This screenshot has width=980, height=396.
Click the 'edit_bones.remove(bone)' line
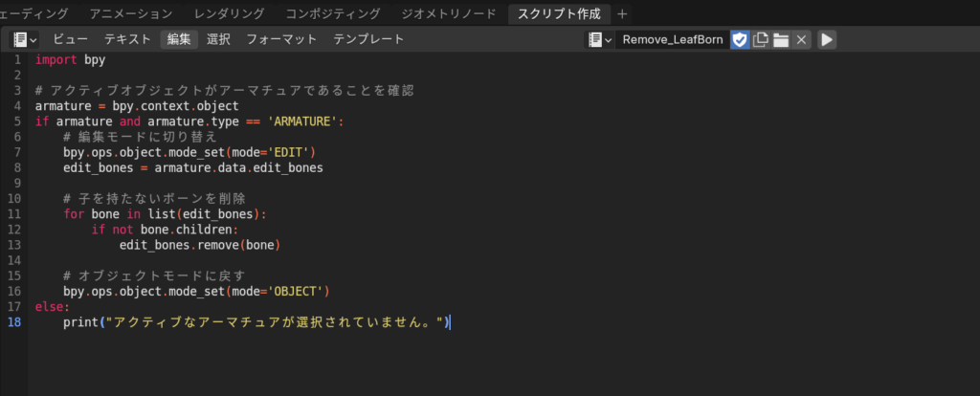pos(200,246)
